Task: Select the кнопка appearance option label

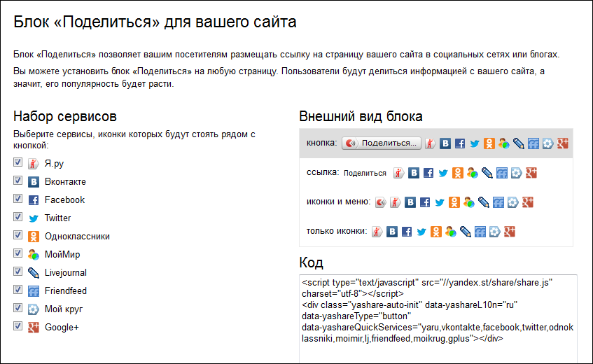Action: (x=321, y=143)
